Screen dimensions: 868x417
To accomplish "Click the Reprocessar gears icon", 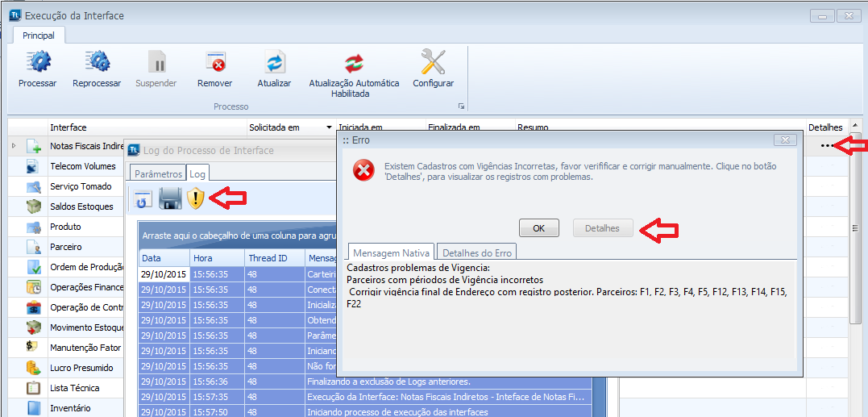I will tap(97, 62).
